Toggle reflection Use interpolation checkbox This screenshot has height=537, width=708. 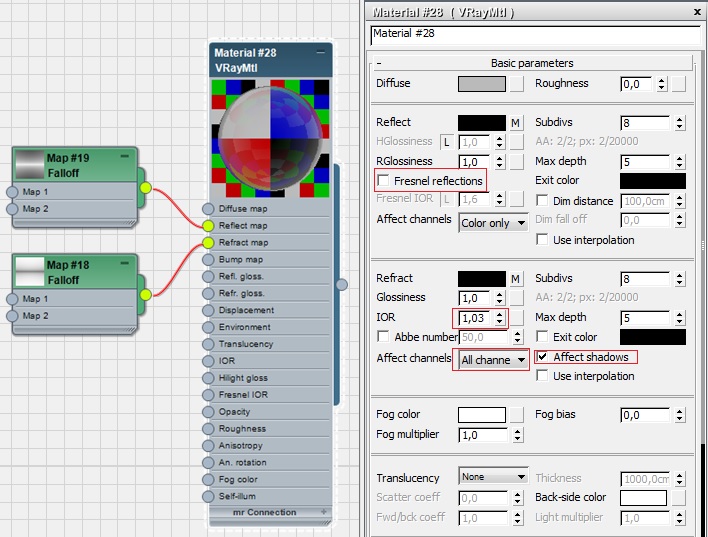pos(542,239)
